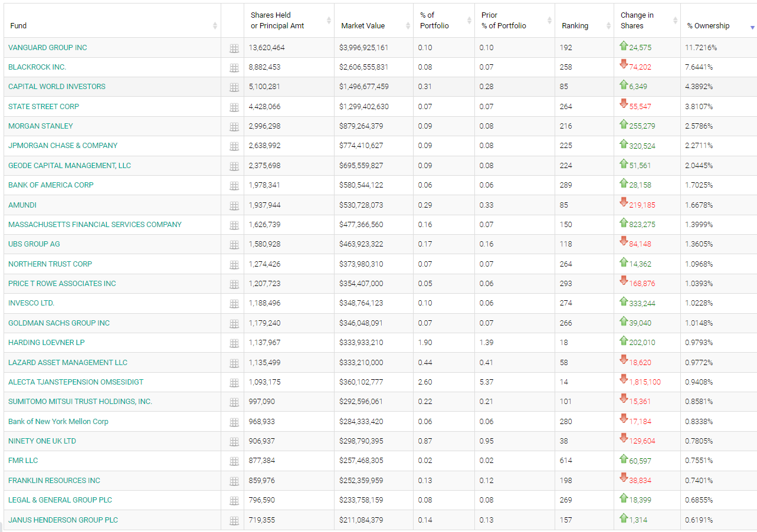Open UBS GROUP AG fund link

(34, 244)
